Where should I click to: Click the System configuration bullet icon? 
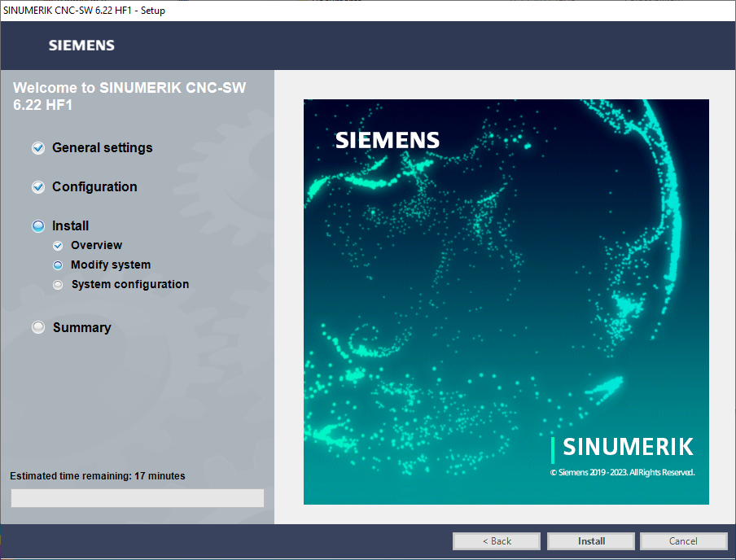tap(58, 285)
